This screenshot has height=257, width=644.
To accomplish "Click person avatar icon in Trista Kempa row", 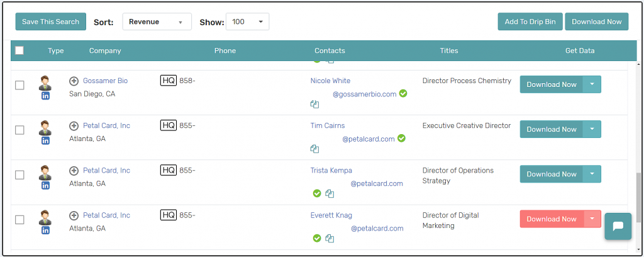I will click(x=45, y=172).
